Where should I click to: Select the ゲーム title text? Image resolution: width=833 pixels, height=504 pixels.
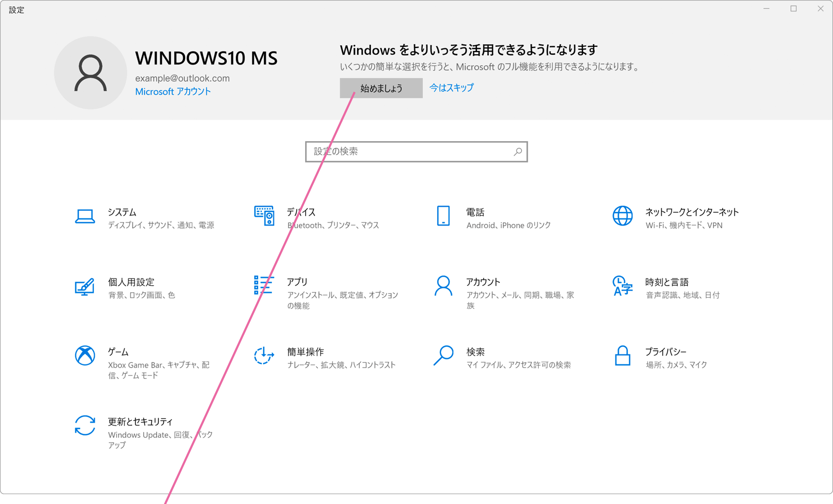118,352
